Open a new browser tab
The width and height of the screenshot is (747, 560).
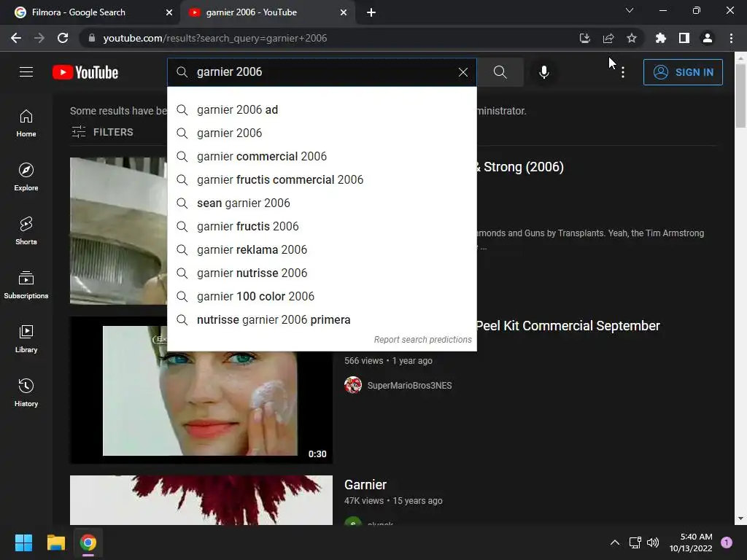[x=371, y=12]
